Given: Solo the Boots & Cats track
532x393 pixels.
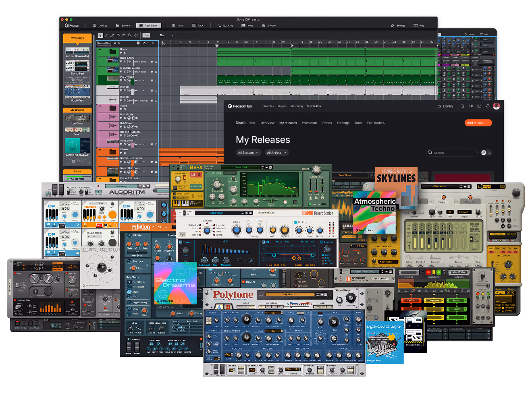Looking at the screenshot, I should [x=125, y=62].
